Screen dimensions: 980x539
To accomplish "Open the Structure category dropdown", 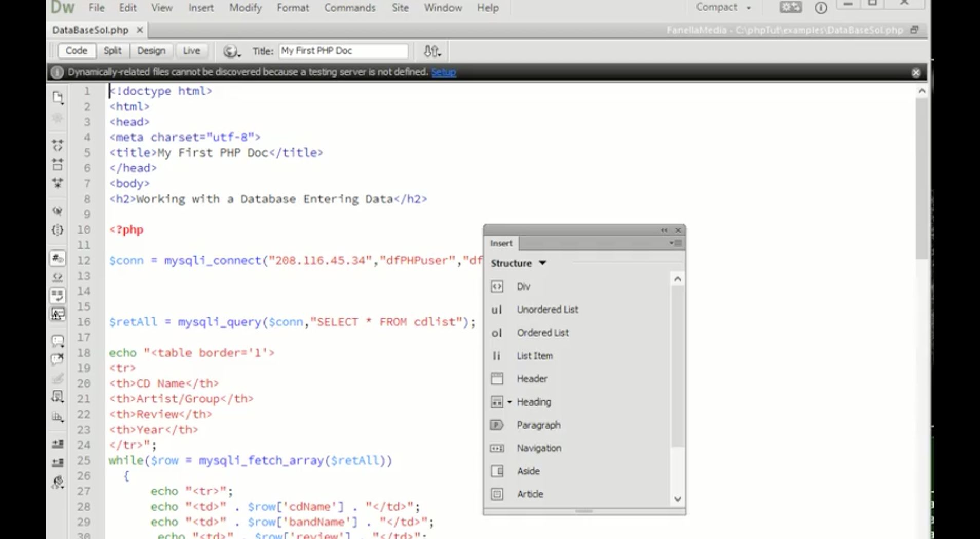I will [518, 263].
